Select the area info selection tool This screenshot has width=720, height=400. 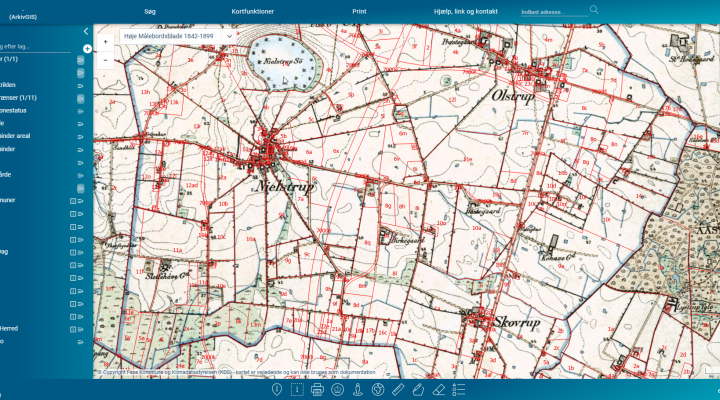coord(297,389)
